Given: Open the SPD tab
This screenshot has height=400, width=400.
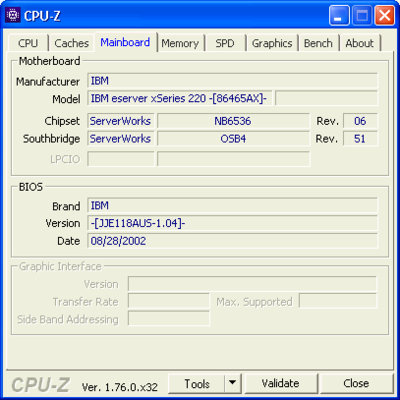Looking at the screenshot, I should [225, 43].
